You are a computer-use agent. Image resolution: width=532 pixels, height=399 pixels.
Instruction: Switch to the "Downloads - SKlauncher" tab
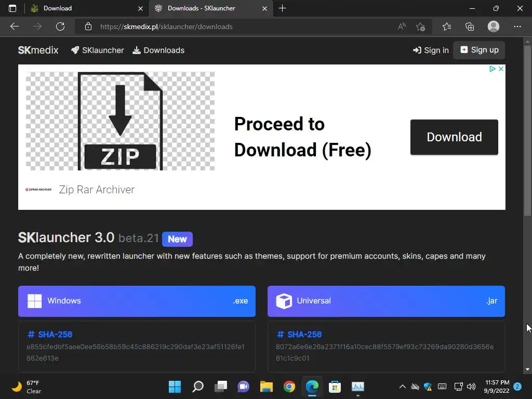coord(210,8)
